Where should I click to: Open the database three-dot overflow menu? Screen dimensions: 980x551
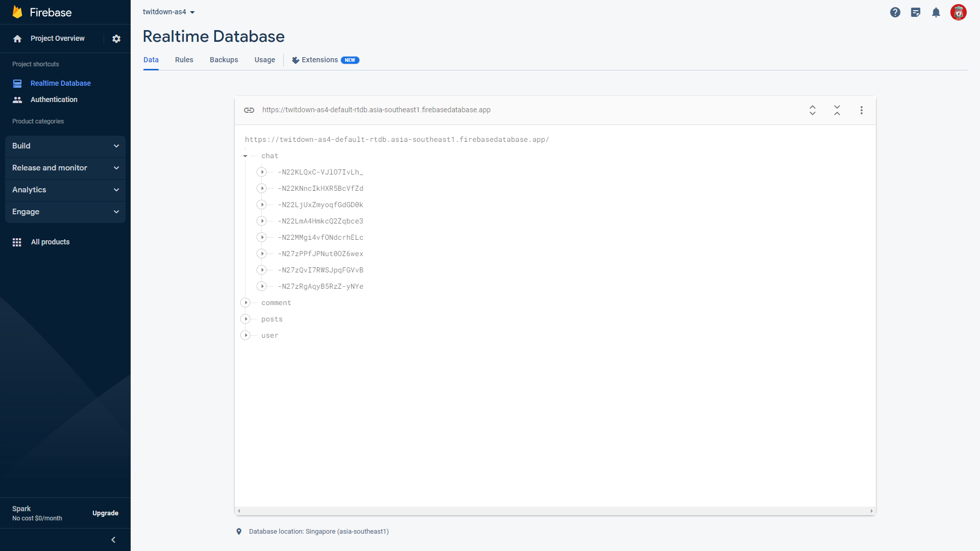862,110
